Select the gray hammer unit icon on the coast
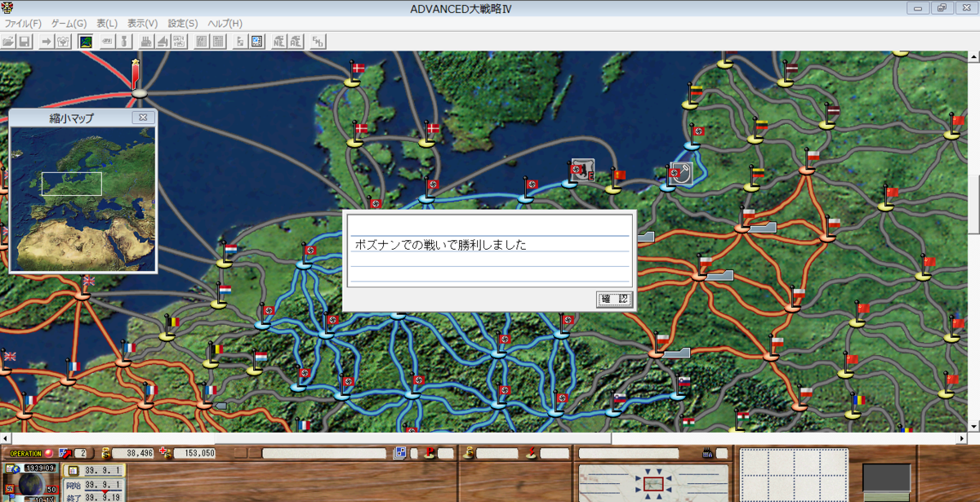The image size is (980, 502). [x=682, y=173]
